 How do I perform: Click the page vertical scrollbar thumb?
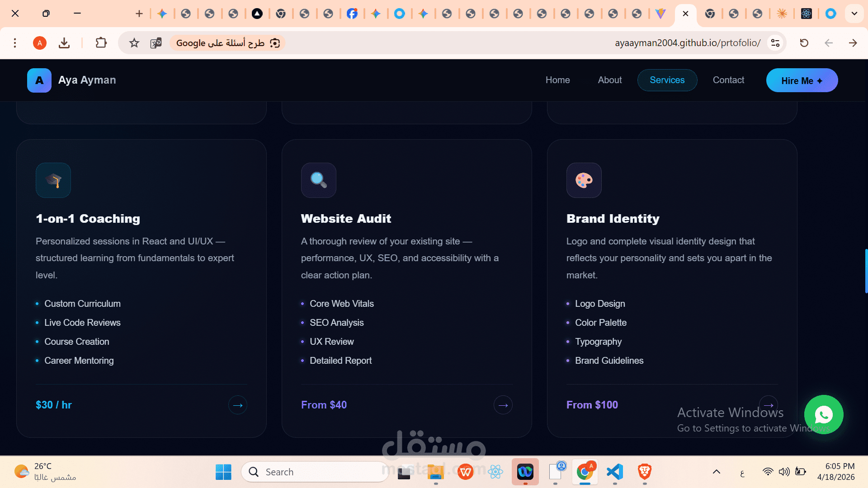click(866, 271)
